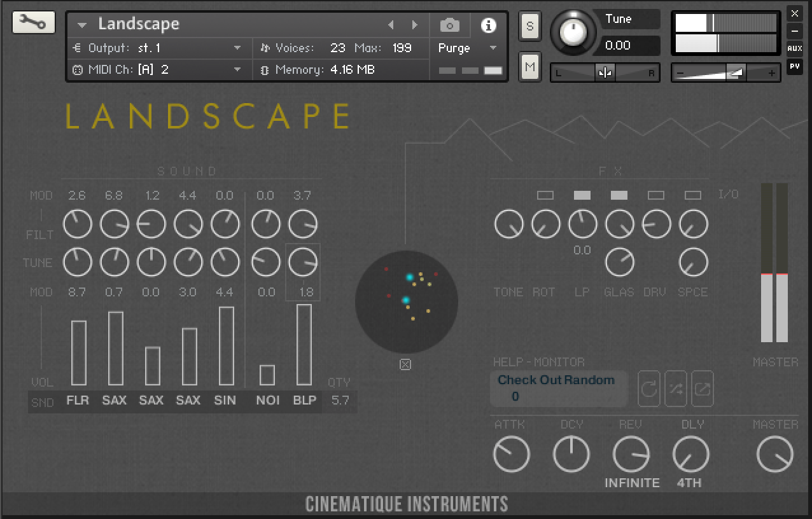The width and height of the screenshot is (812, 519).
Task: Select the BLP sound slot label
Action: coord(305,400)
